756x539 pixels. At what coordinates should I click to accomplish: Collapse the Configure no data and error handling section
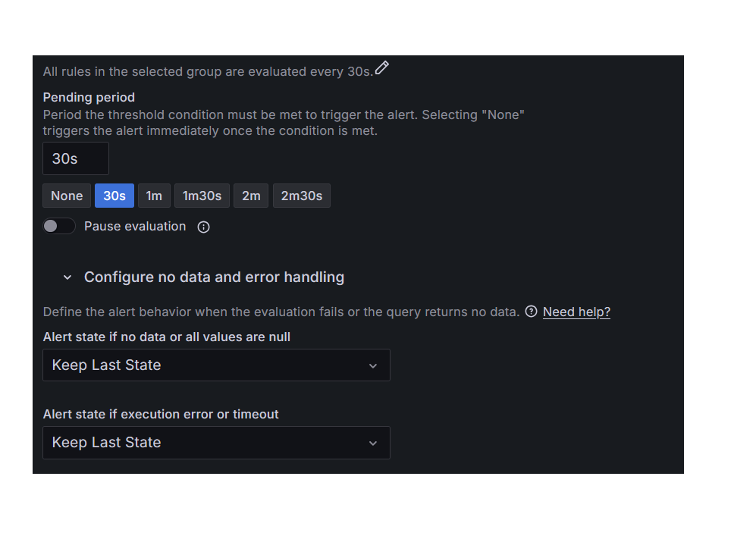[x=67, y=277]
